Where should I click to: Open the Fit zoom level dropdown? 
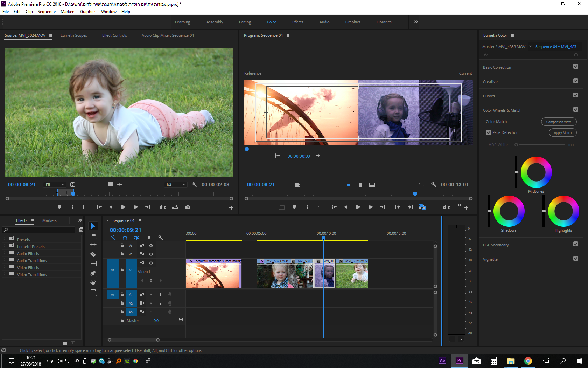(x=55, y=185)
